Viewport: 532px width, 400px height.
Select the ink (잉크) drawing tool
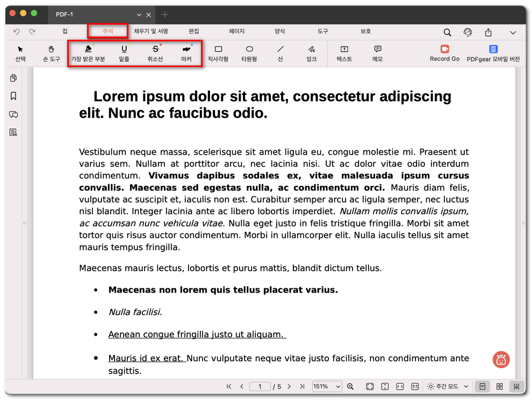click(311, 53)
